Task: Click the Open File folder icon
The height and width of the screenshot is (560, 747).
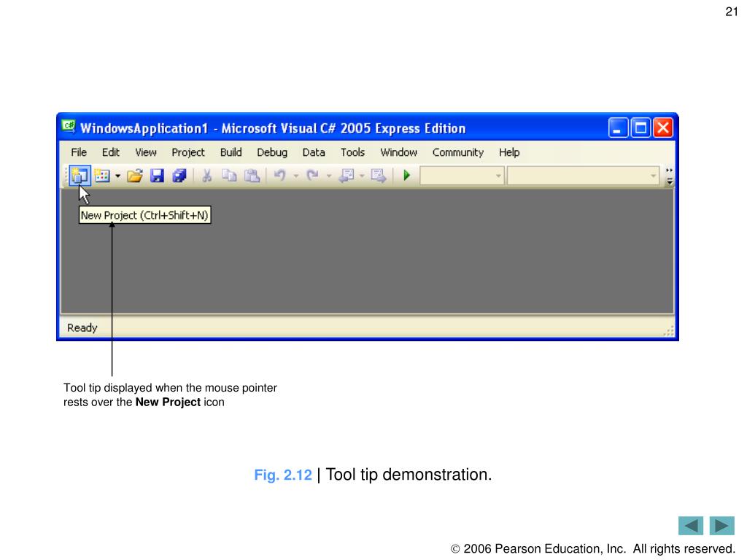Action: click(135, 176)
